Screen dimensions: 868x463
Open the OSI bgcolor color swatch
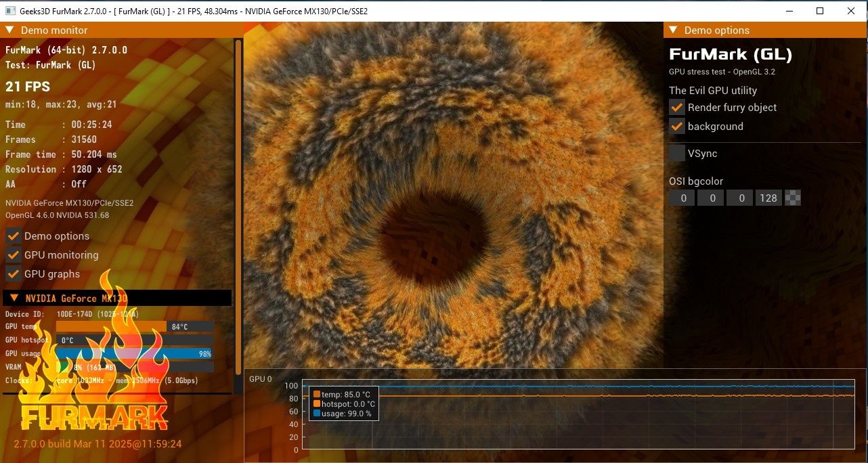click(793, 198)
